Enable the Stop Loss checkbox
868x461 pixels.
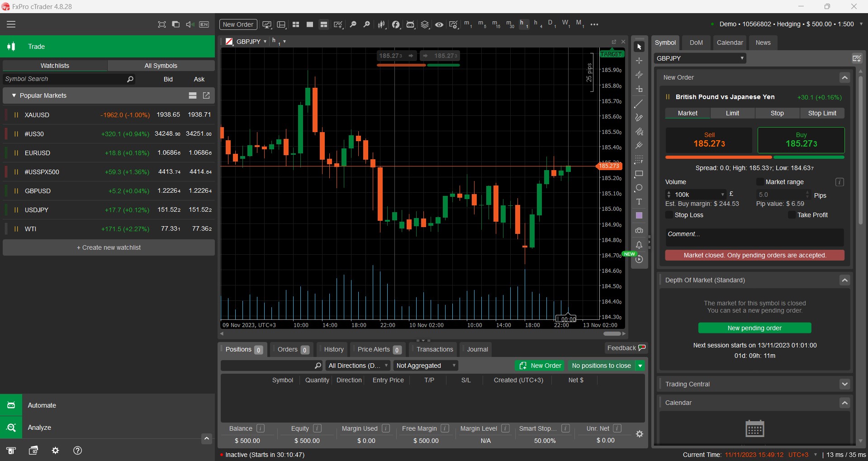[x=669, y=215]
